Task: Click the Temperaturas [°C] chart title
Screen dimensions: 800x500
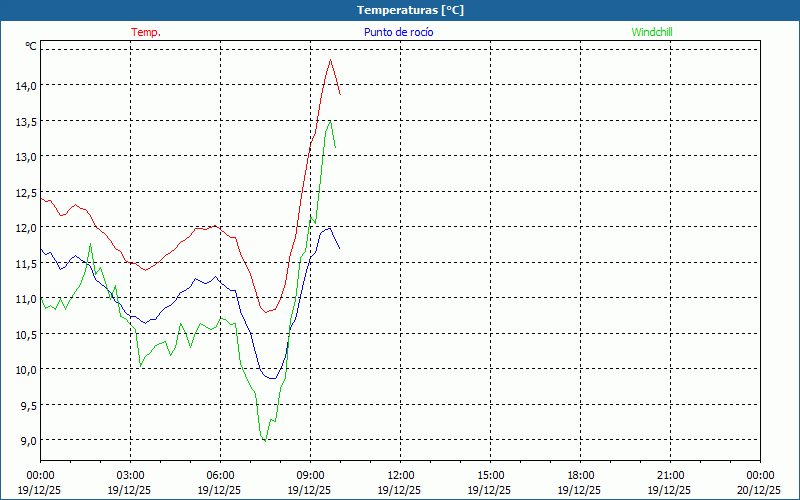Action: [410, 10]
